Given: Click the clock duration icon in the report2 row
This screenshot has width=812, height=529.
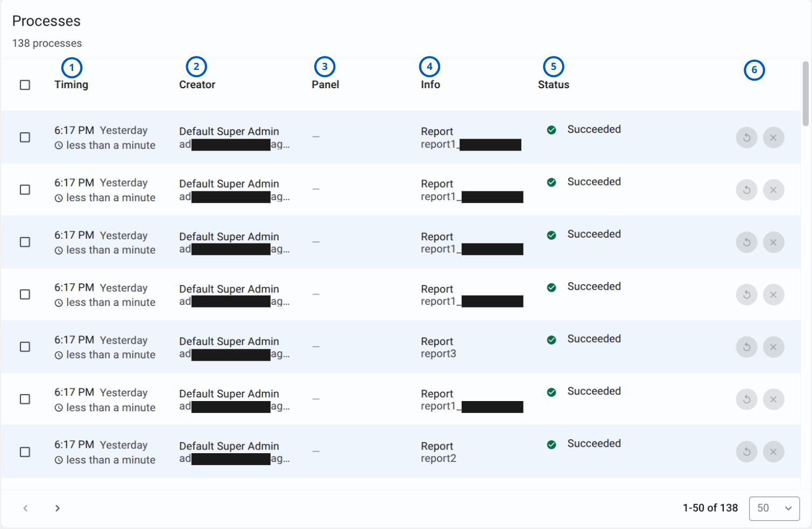Looking at the screenshot, I should [59, 460].
